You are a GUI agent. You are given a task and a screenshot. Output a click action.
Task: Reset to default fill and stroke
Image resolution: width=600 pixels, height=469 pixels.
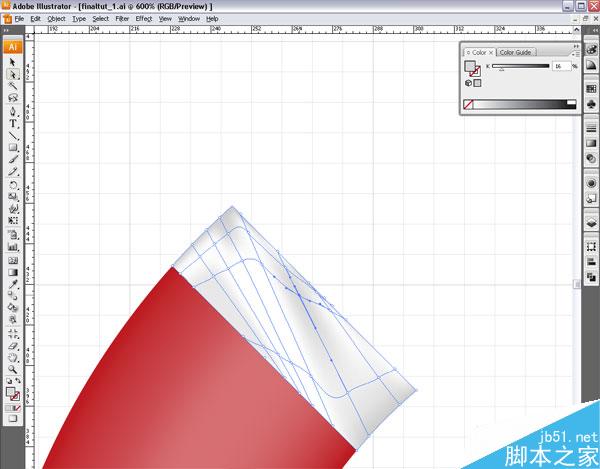(9, 381)
